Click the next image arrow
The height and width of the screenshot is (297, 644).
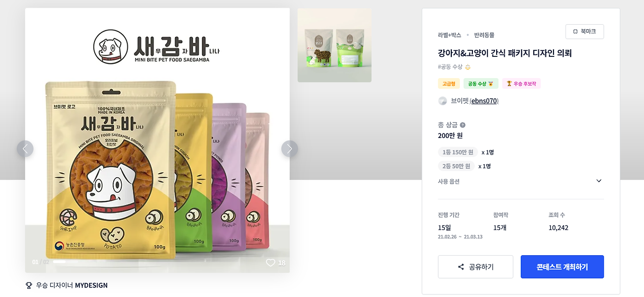[x=289, y=148]
